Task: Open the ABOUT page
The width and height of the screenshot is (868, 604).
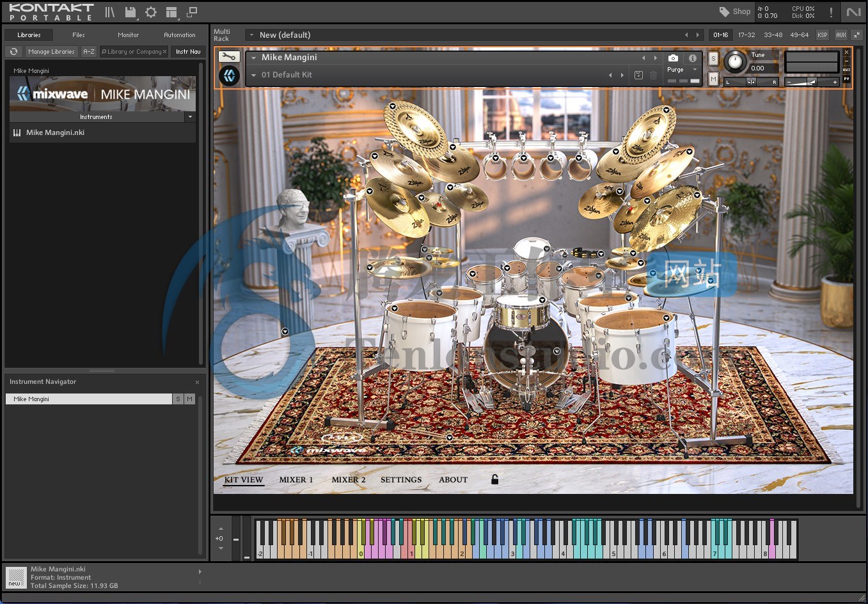Action: 453,480
